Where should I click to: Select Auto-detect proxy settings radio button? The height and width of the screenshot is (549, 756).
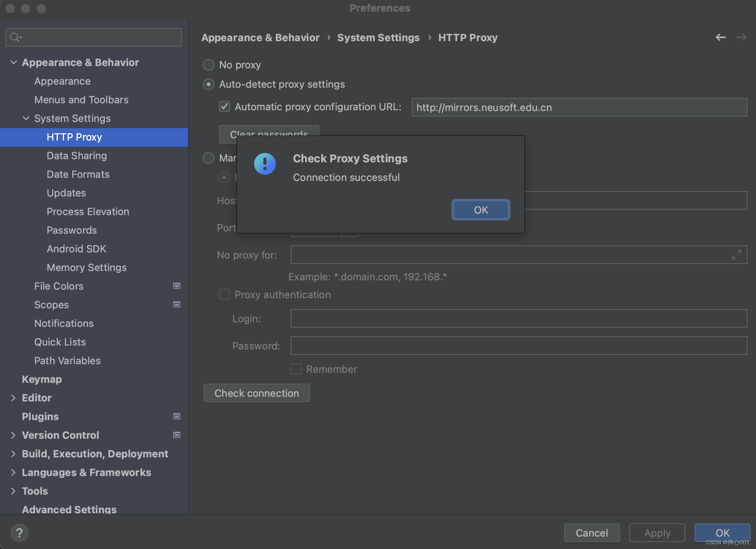[x=209, y=84]
